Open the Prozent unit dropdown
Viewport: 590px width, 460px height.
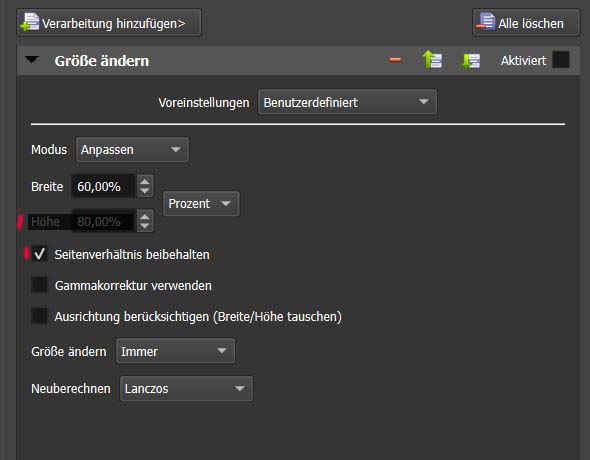(201, 203)
